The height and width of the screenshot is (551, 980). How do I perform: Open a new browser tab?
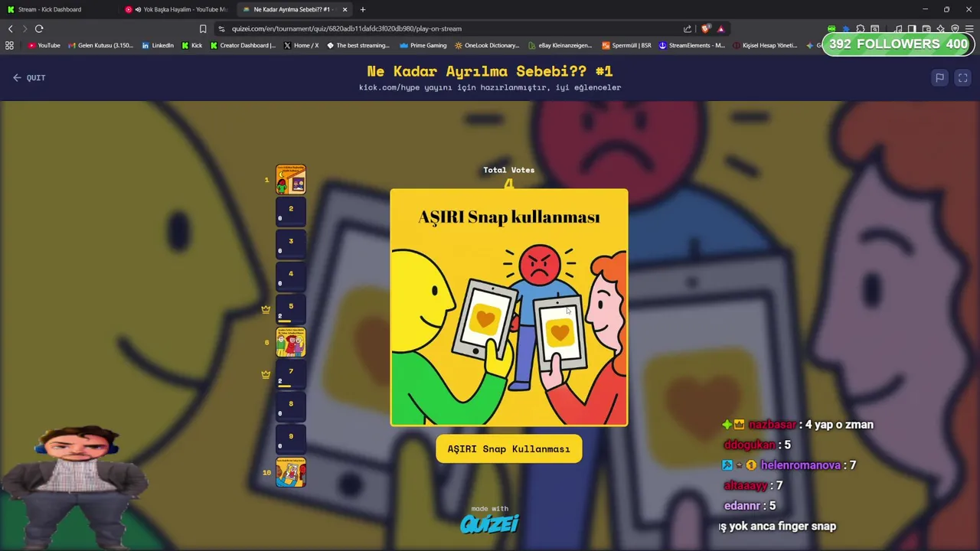pos(363,9)
